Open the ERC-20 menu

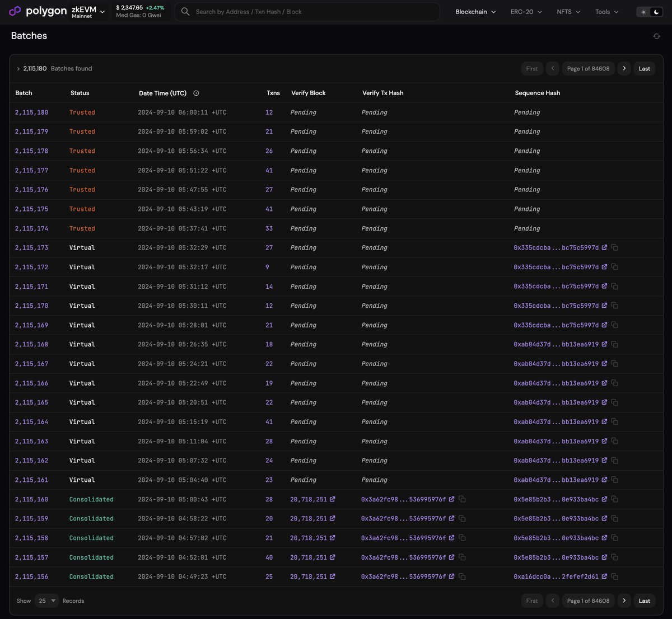tap(526, 12)
